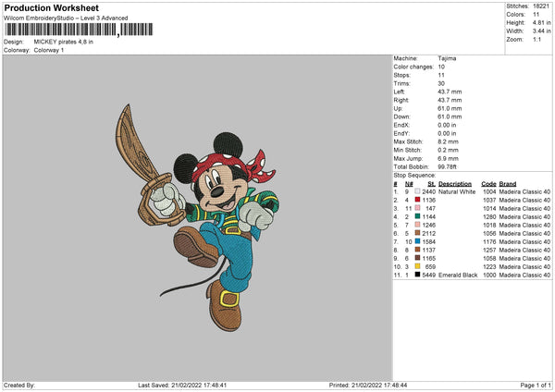This screenshot has width=555, height=392.
Task: Click the dark brown swatch for code 1058
Action: [x=417, y=258]
